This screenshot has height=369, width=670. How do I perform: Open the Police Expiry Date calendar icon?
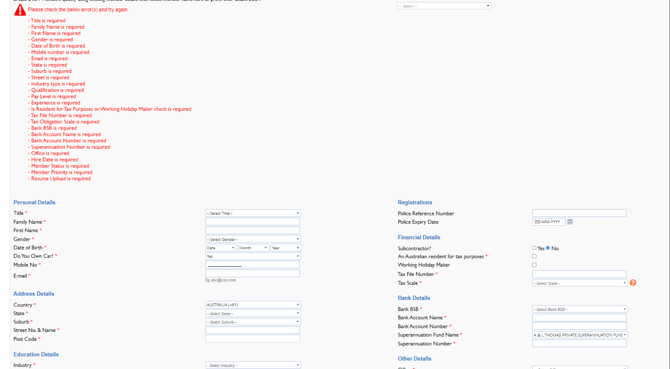point(570,222)
